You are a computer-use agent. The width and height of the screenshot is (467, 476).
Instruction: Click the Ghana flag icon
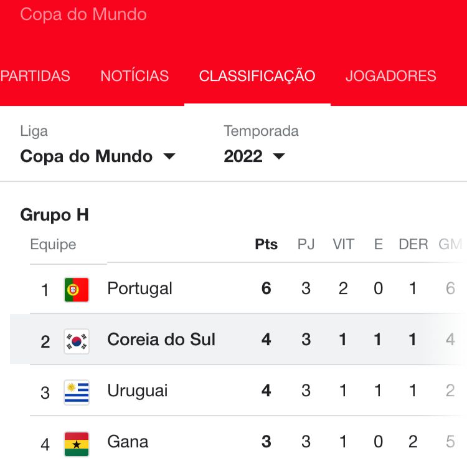tap(77, 444)
